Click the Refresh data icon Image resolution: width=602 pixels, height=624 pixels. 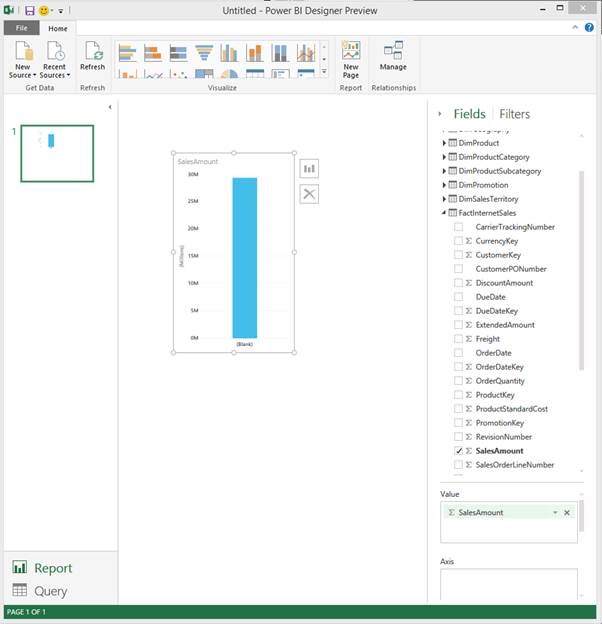[x=93, y=56]
